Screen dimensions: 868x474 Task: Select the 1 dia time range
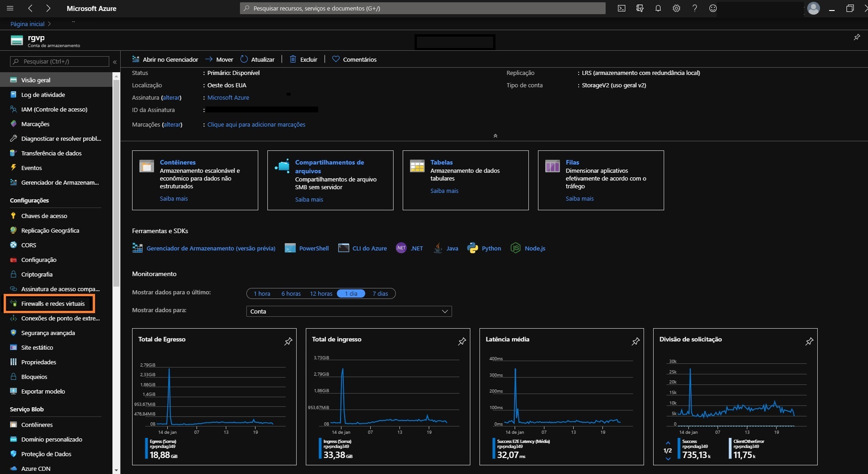pyautogui.click(x=351, y=293)
